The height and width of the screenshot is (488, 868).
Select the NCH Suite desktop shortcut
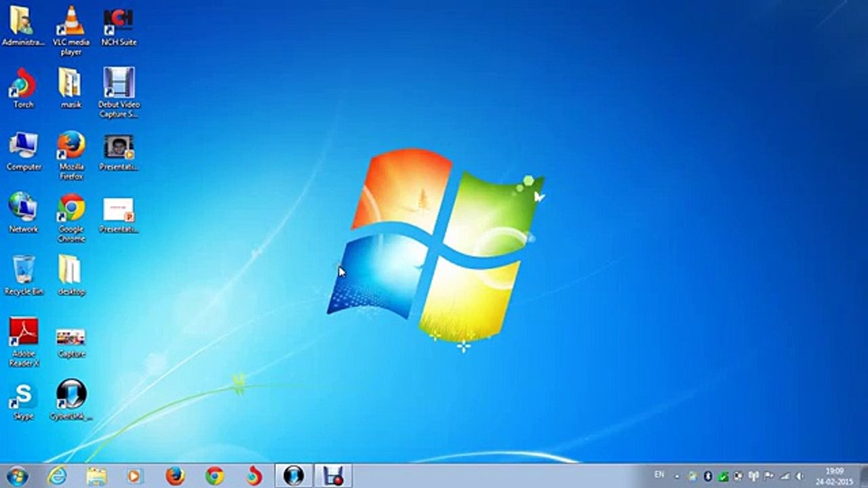119,26
